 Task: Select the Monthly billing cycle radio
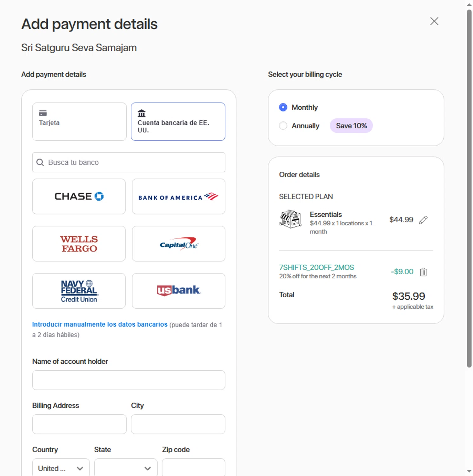[283, 107]
